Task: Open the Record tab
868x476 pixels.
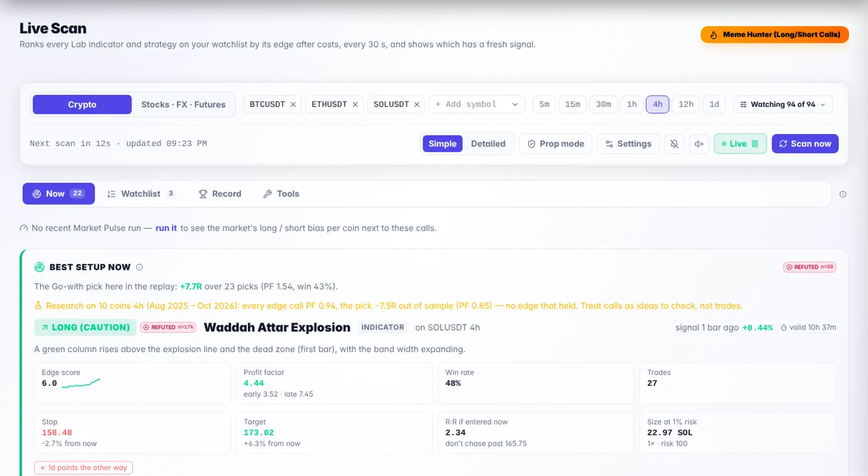Action: coord(220,194)
